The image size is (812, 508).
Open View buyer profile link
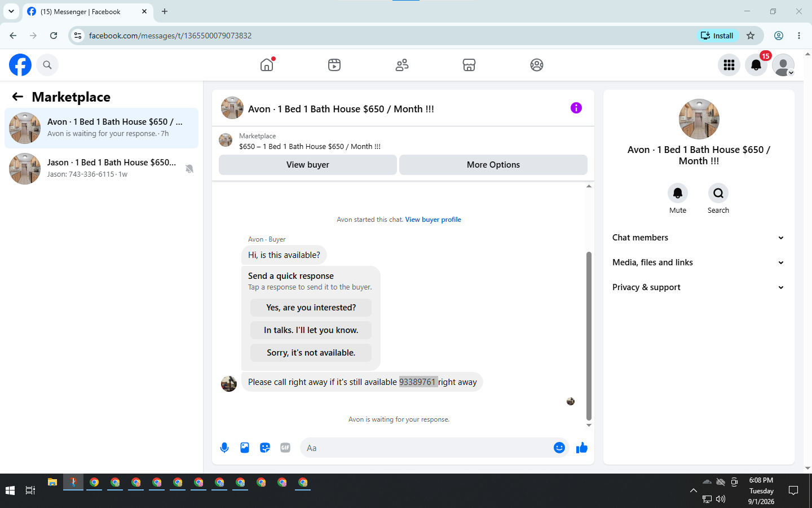(433, 220)
